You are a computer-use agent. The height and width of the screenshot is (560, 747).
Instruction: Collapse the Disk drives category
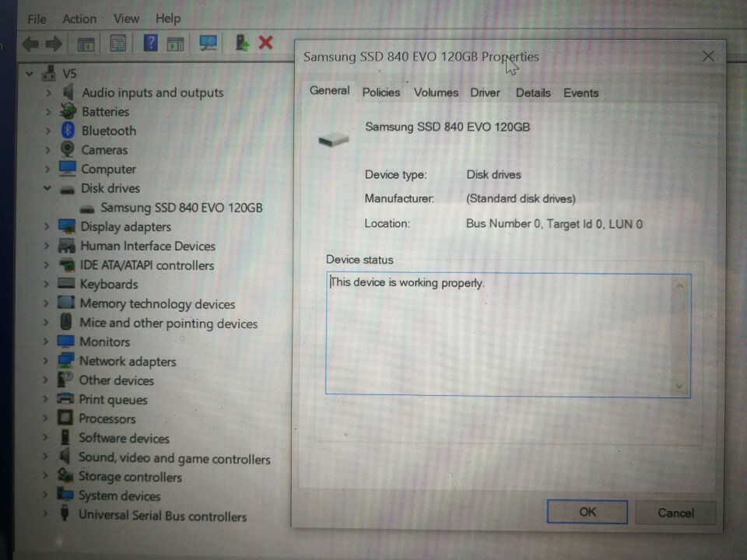click(x=47, y=188)
